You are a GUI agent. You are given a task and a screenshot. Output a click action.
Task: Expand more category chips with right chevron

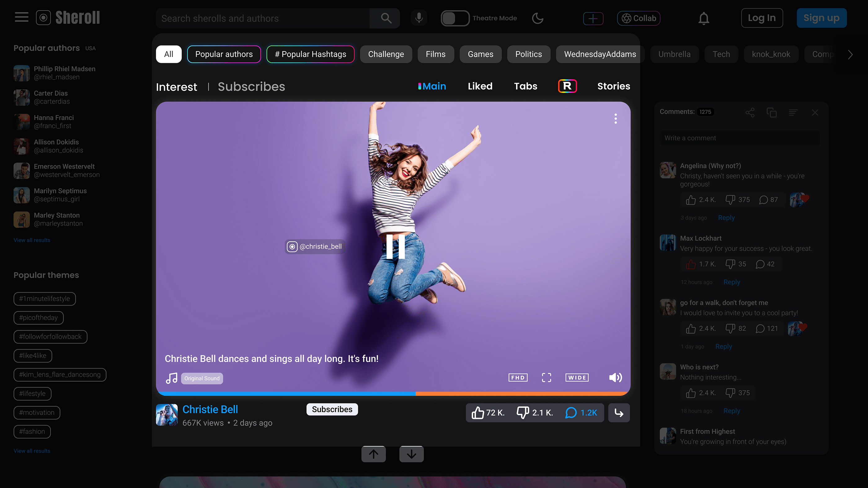pos(850,54)
